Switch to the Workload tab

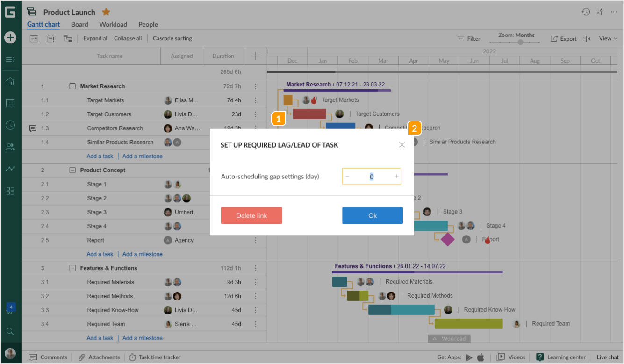[x=113, y=24]
